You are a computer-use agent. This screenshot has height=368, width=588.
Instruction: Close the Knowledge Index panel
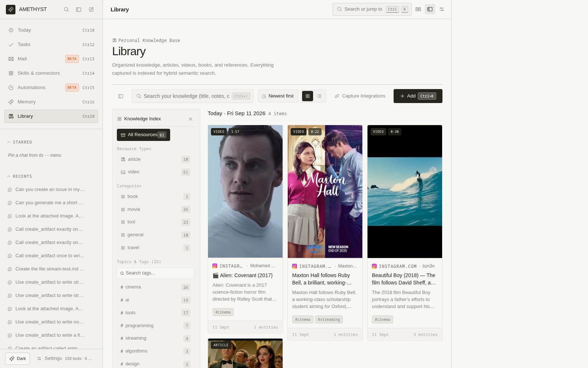[190, 119]
